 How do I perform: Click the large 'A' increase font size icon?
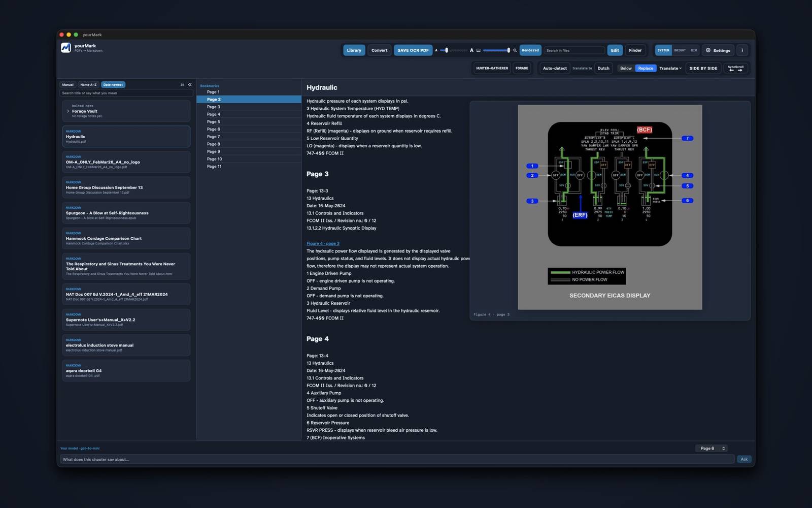[471, 50]
